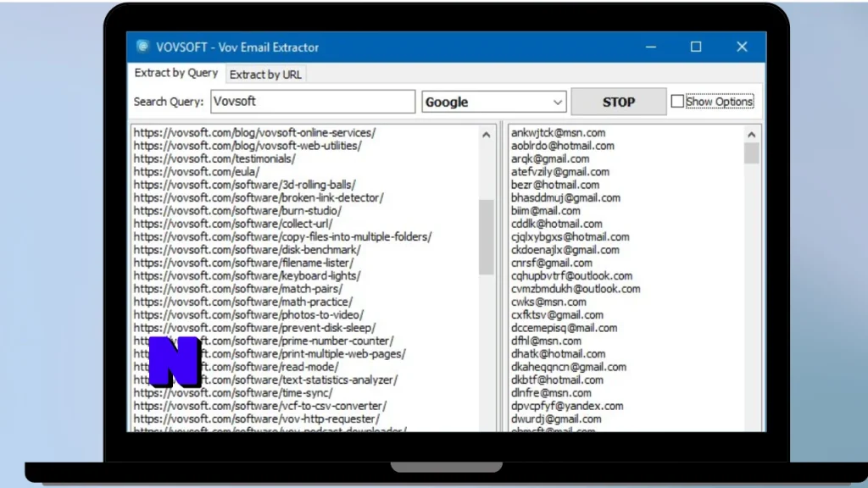Select the Extract by Query tab

tap(176, 73)
